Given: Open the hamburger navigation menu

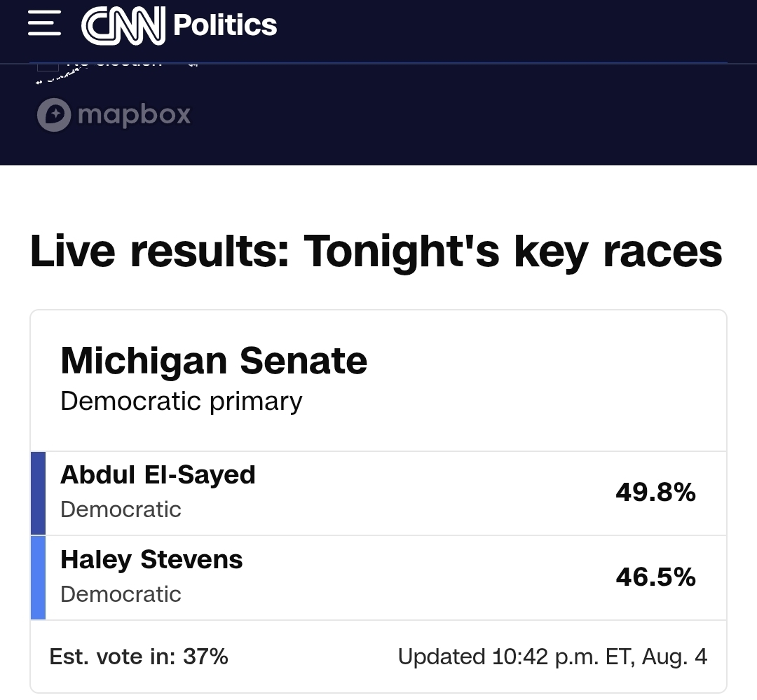Looking at the screenshot, I should [x=44, y=24].
